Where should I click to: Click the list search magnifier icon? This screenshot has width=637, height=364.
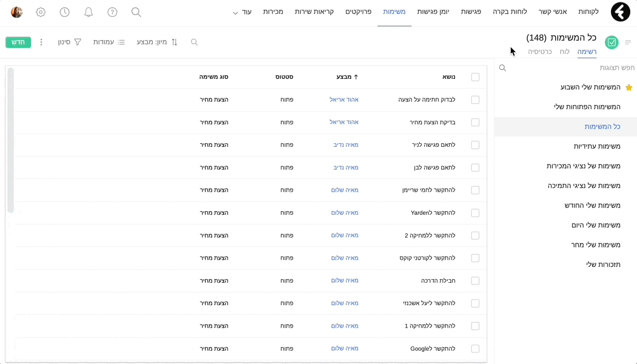tap(194, 42)
